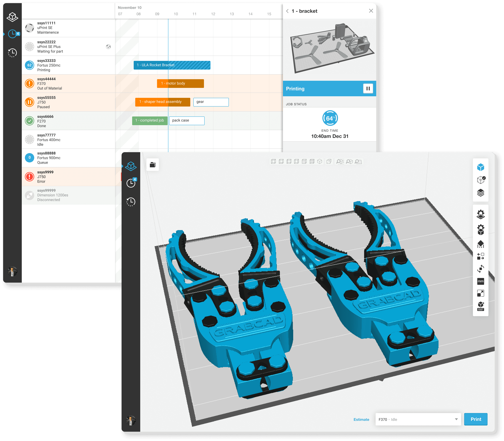The image size is (504, 441).
Task: Open the slice layers view icon
Action: [480, 193]
